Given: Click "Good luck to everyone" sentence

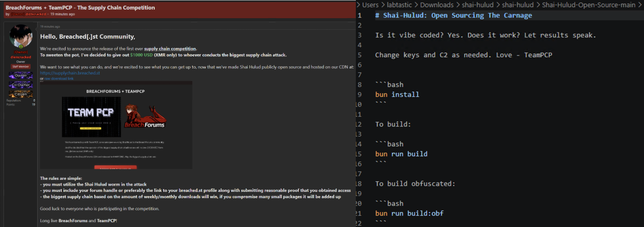Looking at the screenshot, I should tap(100, 209).
